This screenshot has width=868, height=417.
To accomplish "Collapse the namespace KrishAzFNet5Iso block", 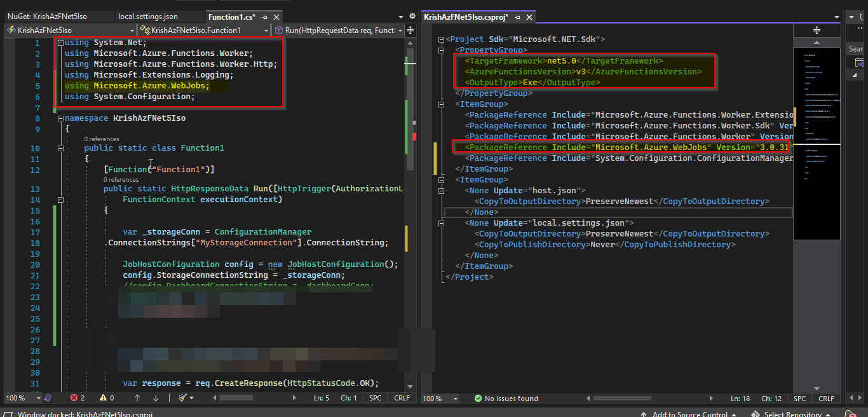I will pos(60,118).
